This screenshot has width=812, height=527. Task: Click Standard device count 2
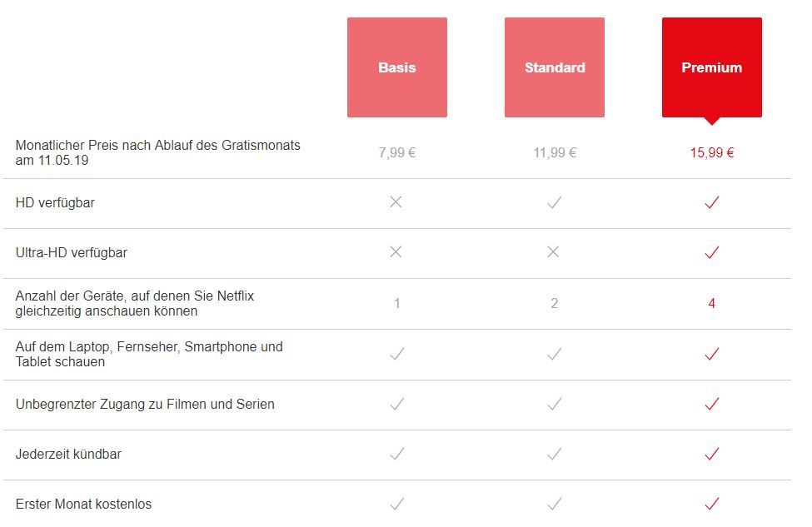pyautogui.click(x=554, y=303)
